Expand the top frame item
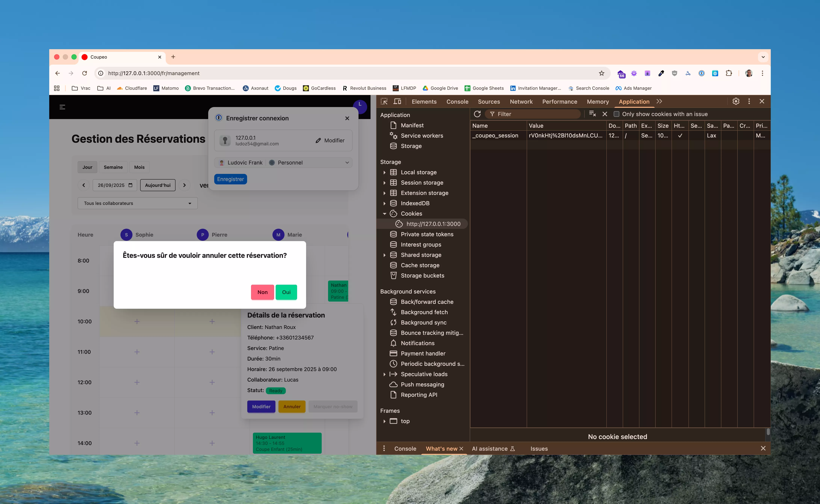The image size is (820, 504). pos(384,421)
